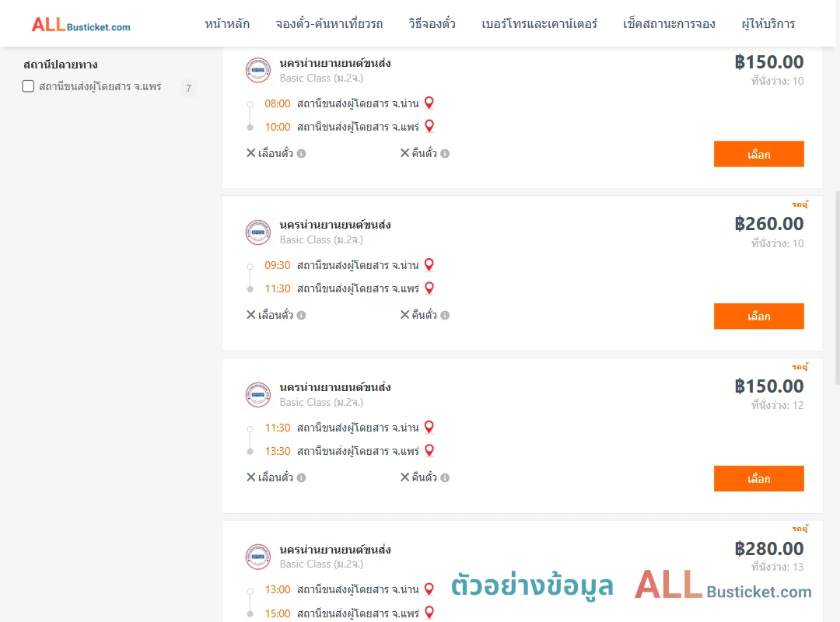Click คืนตั๋ว info icon in 09:30 trip
The width and height of the screenshot is (840, 622).
(x=445, y=316)
